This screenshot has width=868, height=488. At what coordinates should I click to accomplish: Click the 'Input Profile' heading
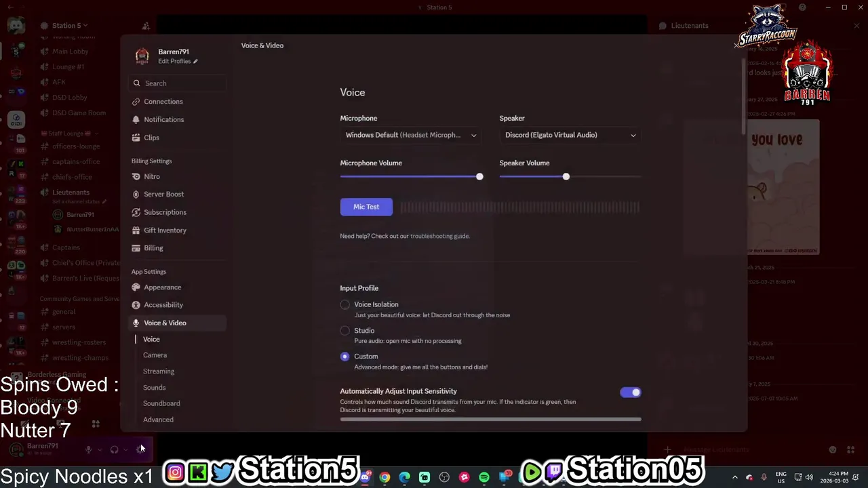click(x=359, y=288)
